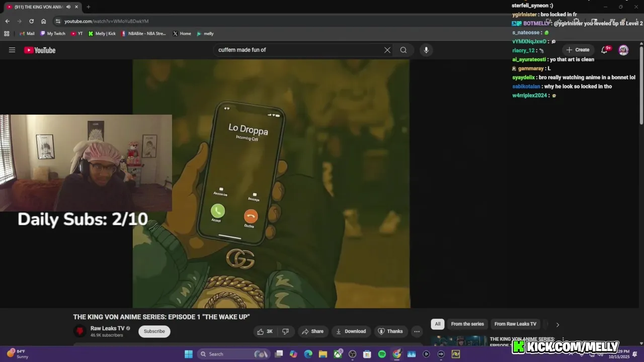
Task: Subscribe to Raw Leaks TV
Action: click(x=154, y=331)
